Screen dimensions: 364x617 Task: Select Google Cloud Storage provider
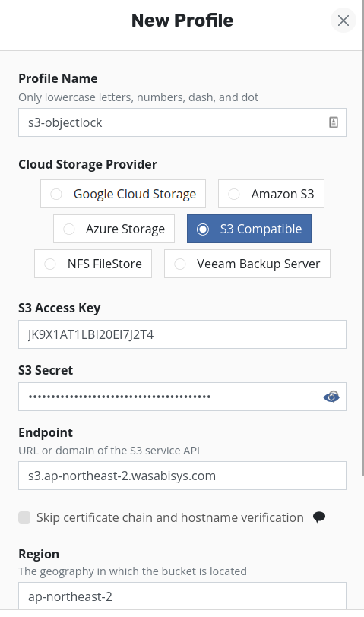pos(123,194)
